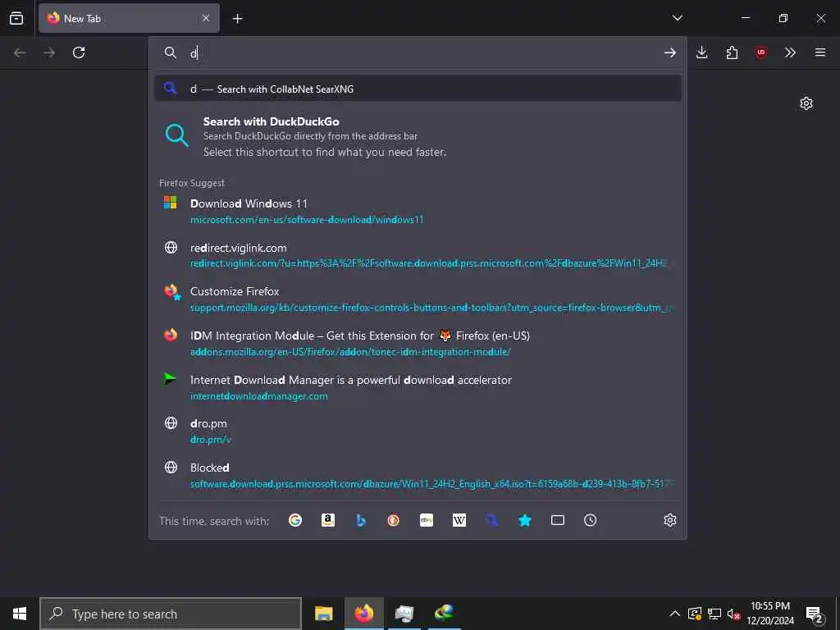Open volume control in system tray
This screenshot has height=630, width=840.
[733, 614]
